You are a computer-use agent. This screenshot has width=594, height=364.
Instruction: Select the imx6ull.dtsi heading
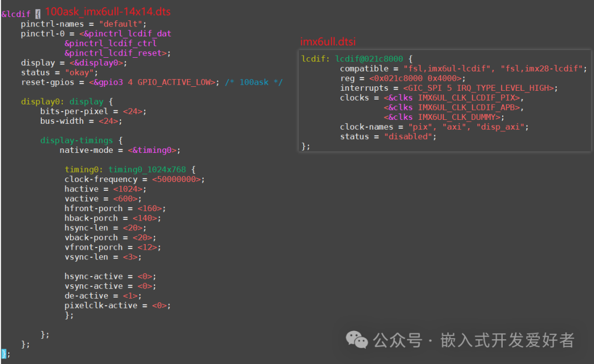tap(328, 41)
